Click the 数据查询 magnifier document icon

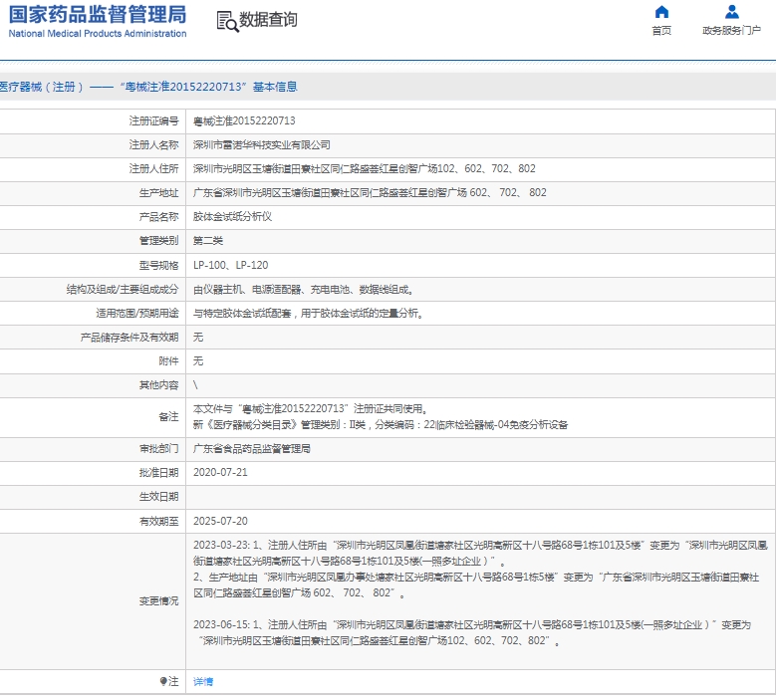tap(227, 22)
